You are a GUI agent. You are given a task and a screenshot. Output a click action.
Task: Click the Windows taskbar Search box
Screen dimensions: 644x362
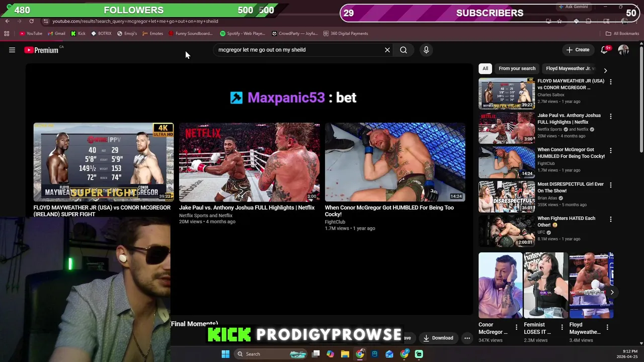click(272, 354)
